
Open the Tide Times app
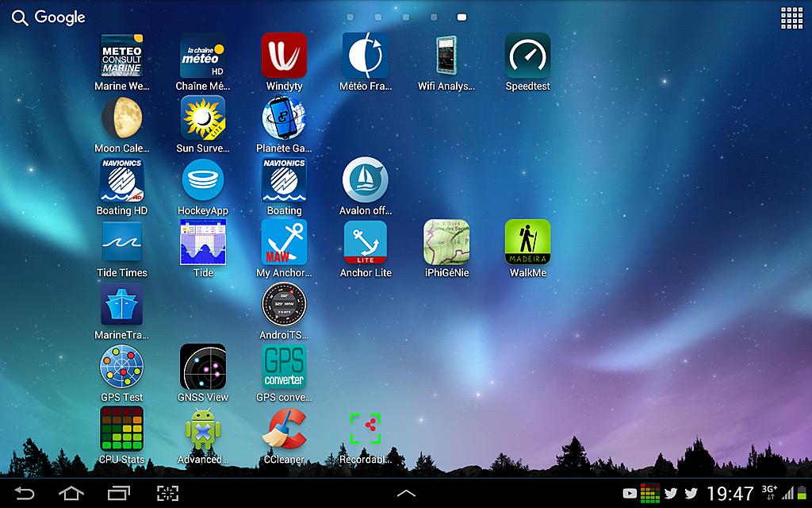click(x=121, y=243)
